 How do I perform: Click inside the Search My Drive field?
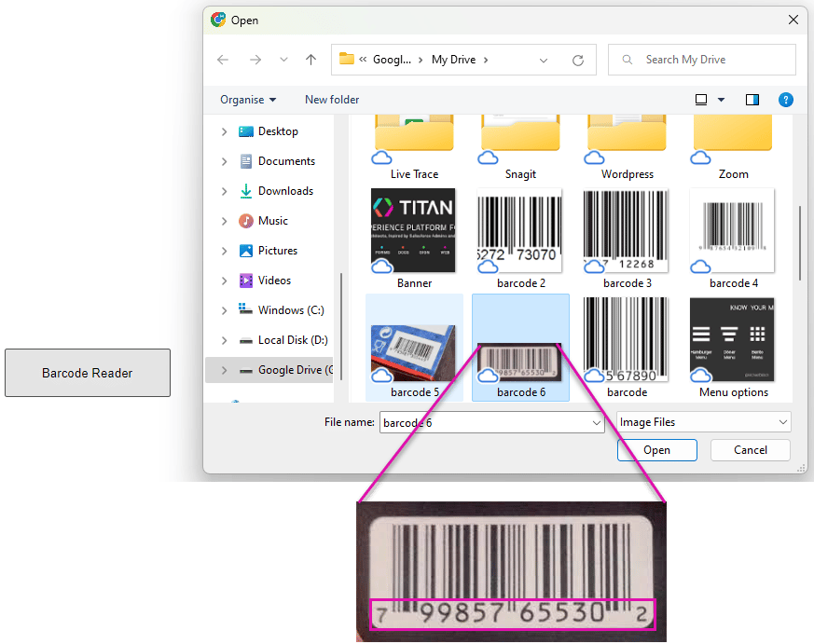tap(701, 59)
